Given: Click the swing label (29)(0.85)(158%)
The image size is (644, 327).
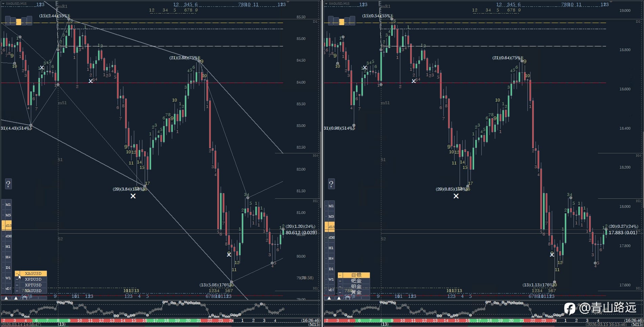Looking at the screenshot, I should click(x=452, y=189).
